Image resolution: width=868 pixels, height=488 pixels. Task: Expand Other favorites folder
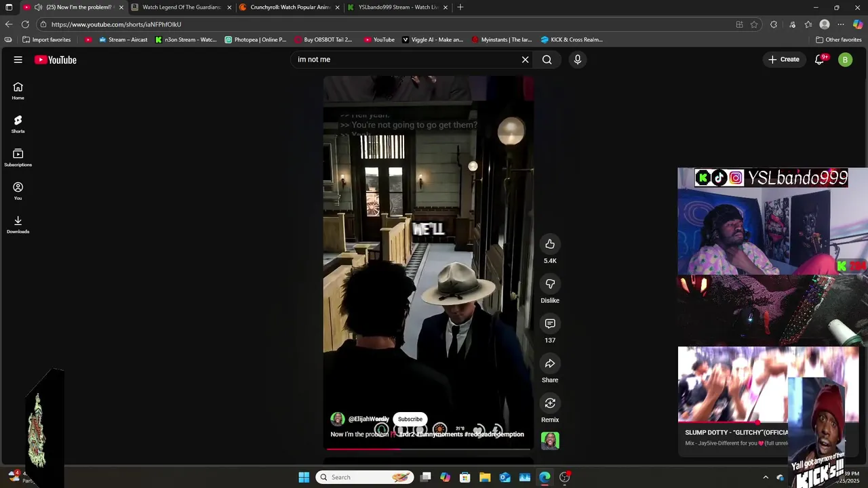(x=839, y=39)
